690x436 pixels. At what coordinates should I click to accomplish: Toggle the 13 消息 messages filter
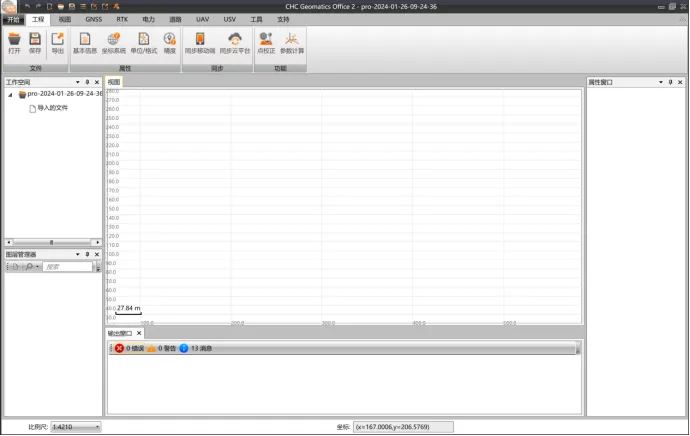pos(195,348)
